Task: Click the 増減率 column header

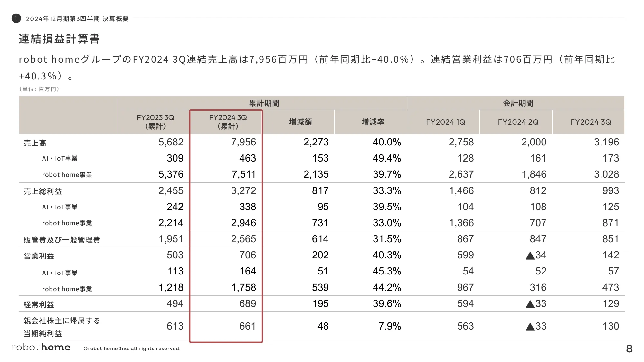Action: click(373, 122)
